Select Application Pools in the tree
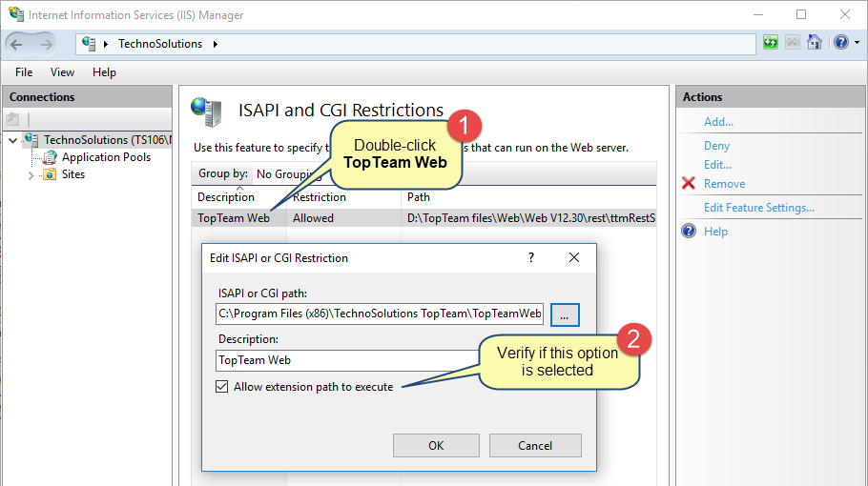The image size is (868, 486). coord(106,157)
